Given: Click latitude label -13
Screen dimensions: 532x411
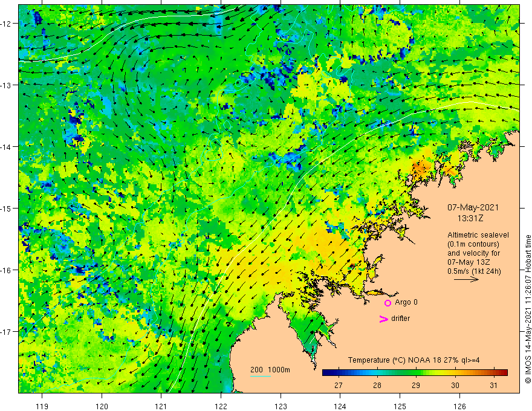Looking at the screenshot, I should point(6,85).
